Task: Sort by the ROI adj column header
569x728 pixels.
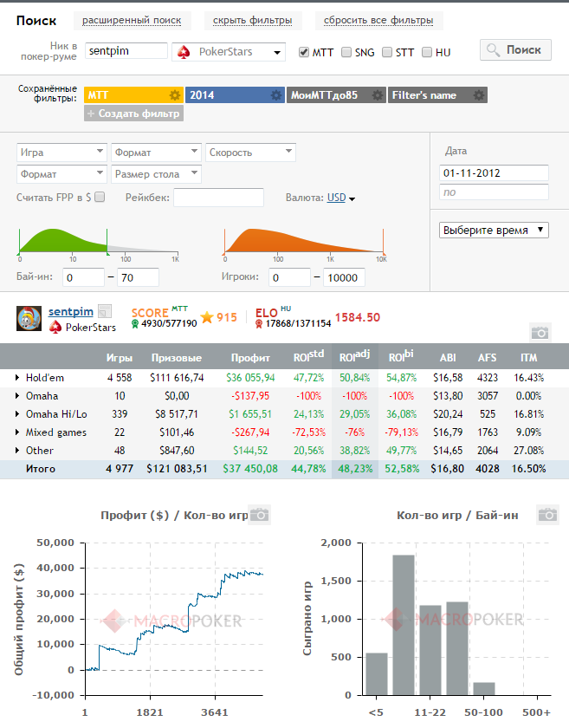Action: click(354, 356)
